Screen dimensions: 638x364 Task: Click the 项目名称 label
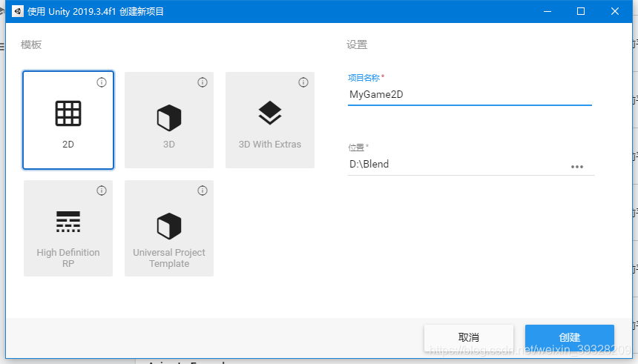tap(364, 78)
